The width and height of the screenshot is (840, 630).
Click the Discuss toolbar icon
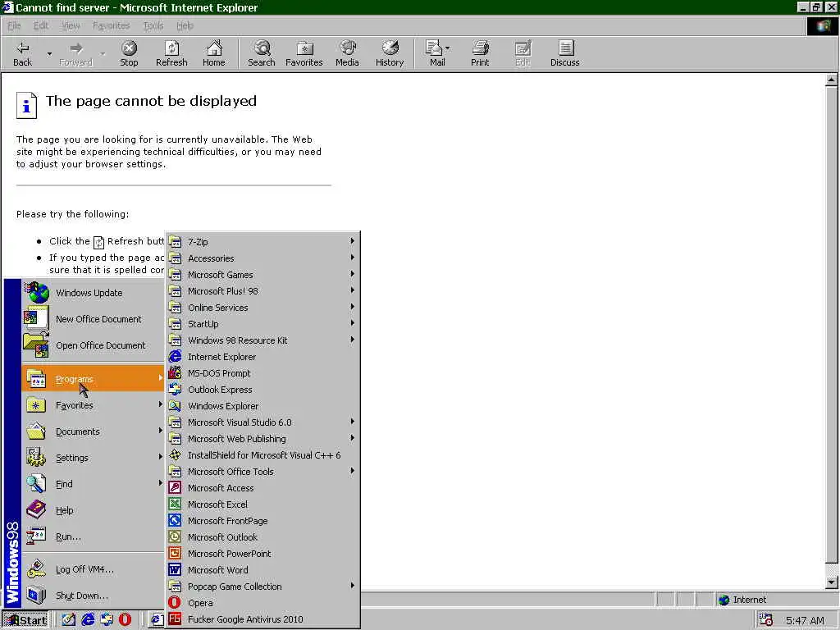[x=564, y=53]
